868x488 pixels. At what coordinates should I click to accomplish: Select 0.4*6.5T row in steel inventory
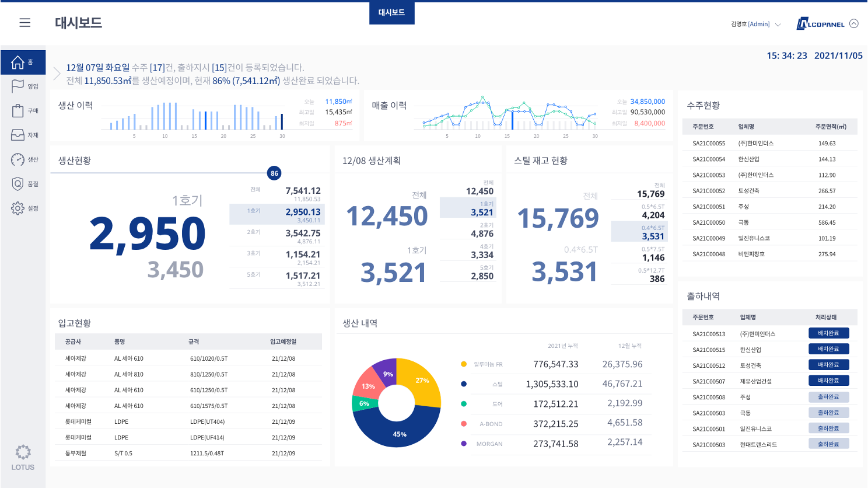(639, 232)
